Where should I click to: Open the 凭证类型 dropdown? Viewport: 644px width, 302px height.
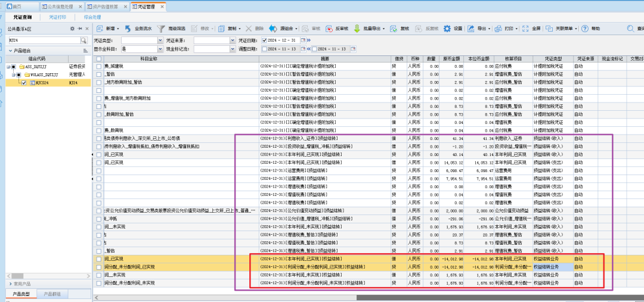[159, 40]
